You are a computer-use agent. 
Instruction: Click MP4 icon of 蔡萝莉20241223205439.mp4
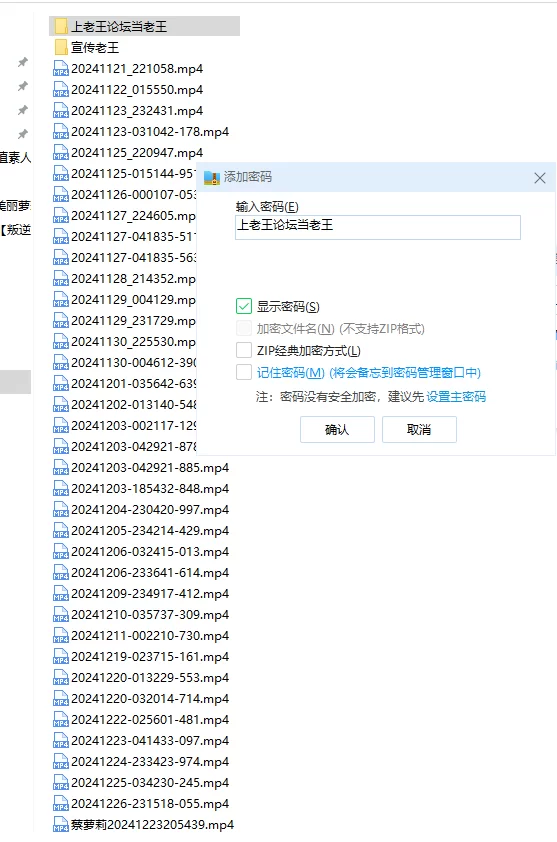click(61, 824)
